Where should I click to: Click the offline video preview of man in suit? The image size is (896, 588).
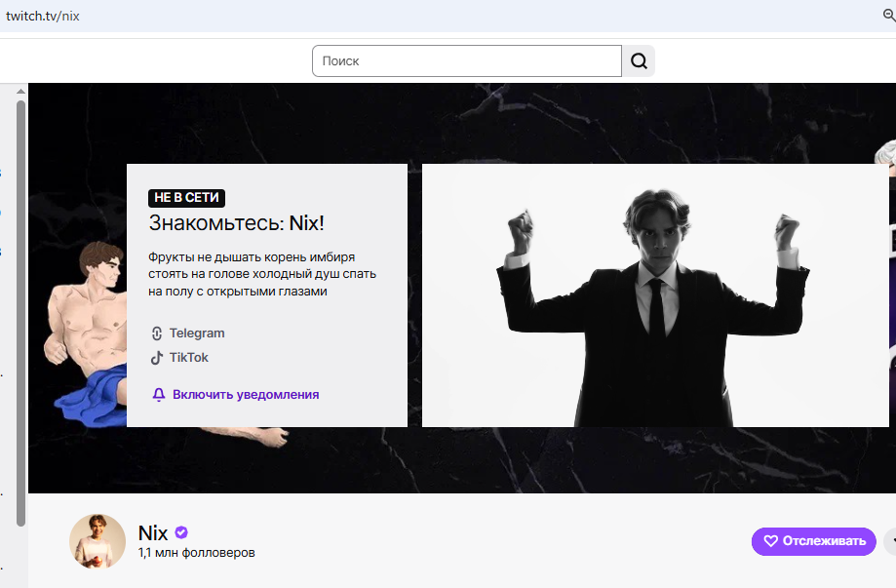point(655,295)
